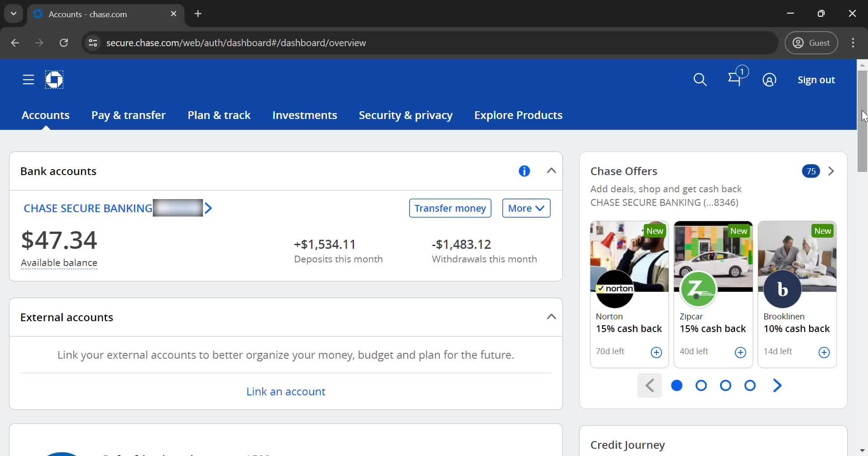This screenshot has height=456, width=868.
Task: Select the second offers carousel dot
Action: [x=701, y=385]
